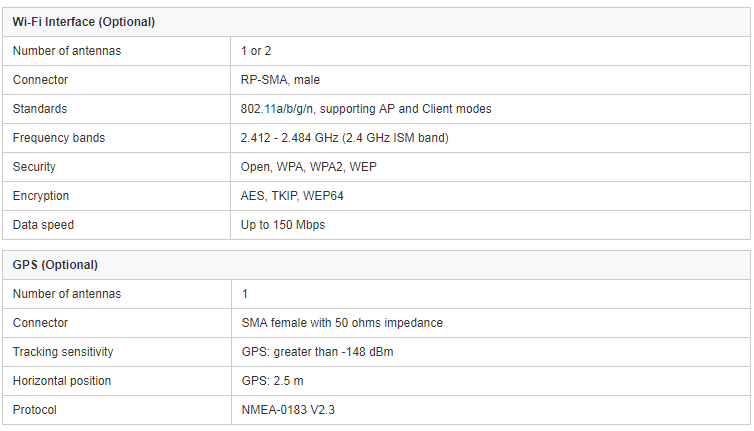This screenshot has height=431, width=754.
Task: Click the Encryption row label
Action: 41,196
